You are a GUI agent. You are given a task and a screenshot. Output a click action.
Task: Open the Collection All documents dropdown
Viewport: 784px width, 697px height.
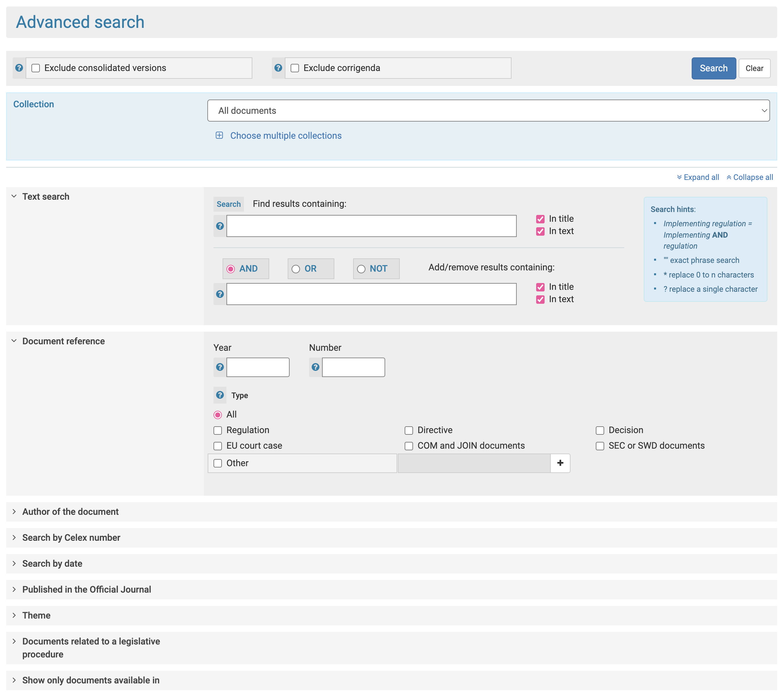point(488,111)
